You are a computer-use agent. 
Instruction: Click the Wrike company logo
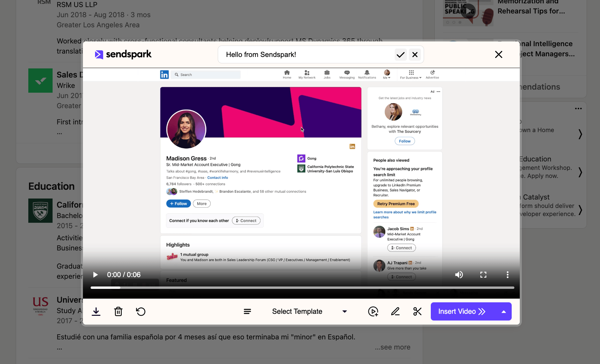(40, 81)
